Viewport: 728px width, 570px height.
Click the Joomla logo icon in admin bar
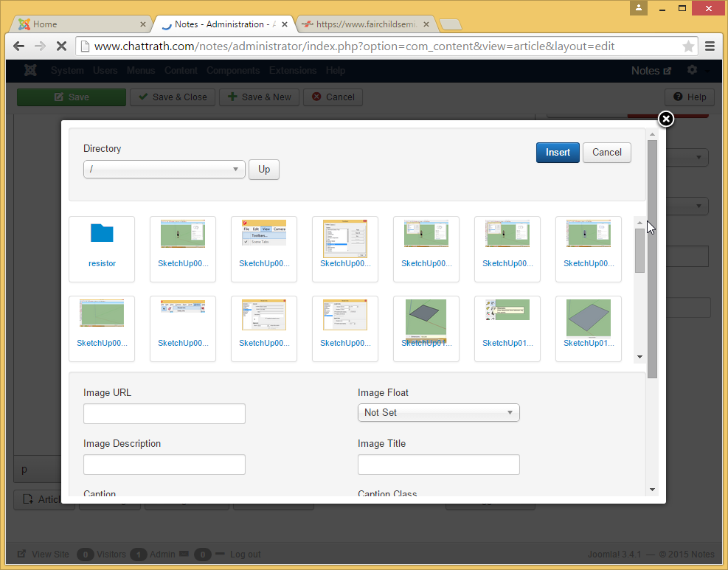30,71
